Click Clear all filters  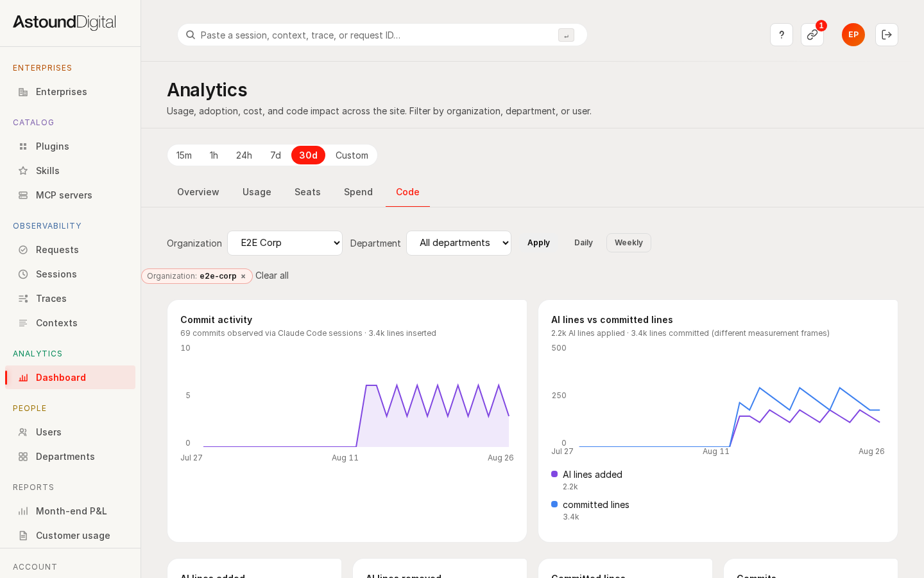pos(272,276)
